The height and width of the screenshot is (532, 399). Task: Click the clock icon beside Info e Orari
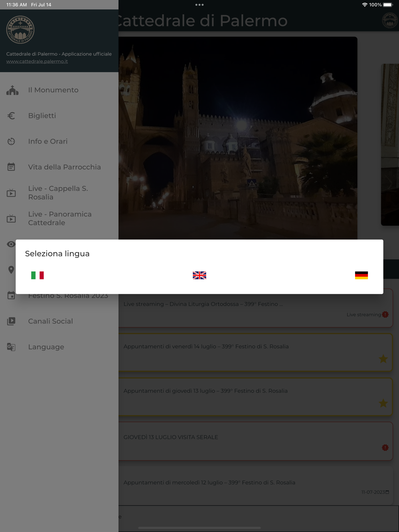pos(11,142)
